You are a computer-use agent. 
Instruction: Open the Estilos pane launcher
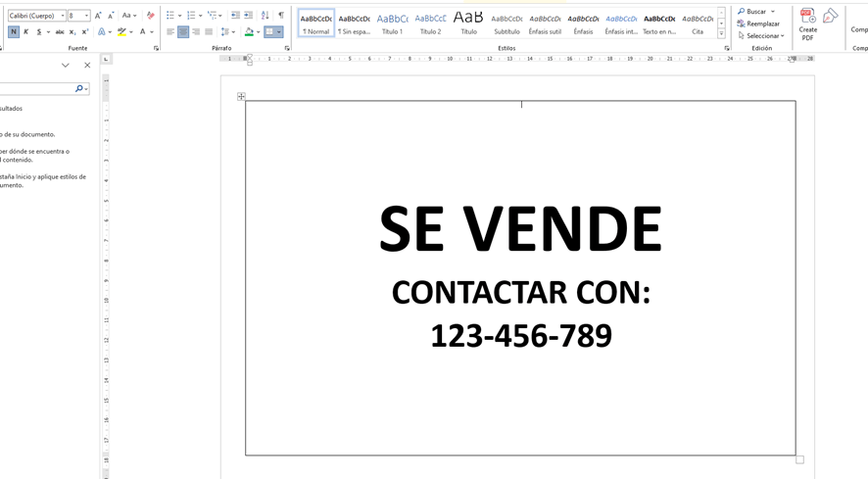[x=727, y=49]
